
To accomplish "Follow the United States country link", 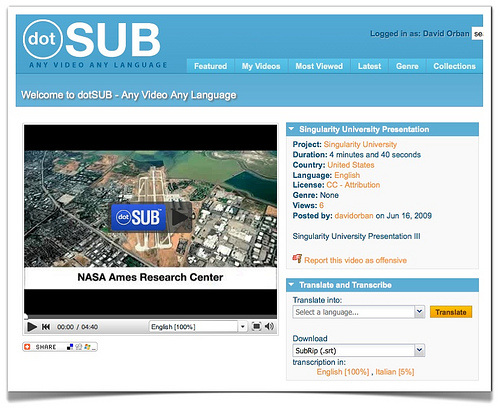I will tap(351, 165).
